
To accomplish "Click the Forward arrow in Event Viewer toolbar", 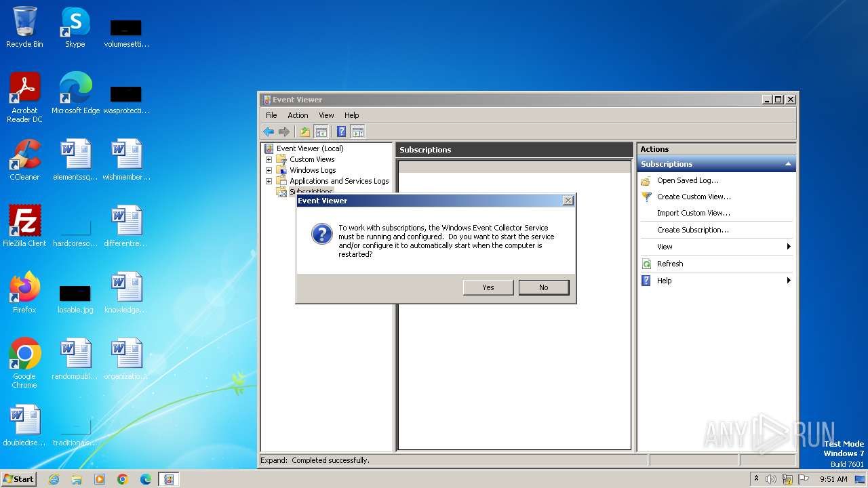I will [284, 131].
